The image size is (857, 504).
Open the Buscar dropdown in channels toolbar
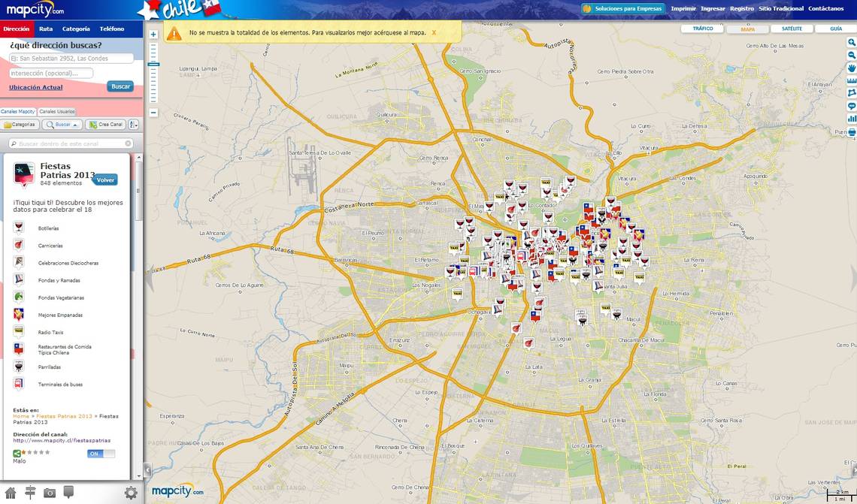point(62,125)
